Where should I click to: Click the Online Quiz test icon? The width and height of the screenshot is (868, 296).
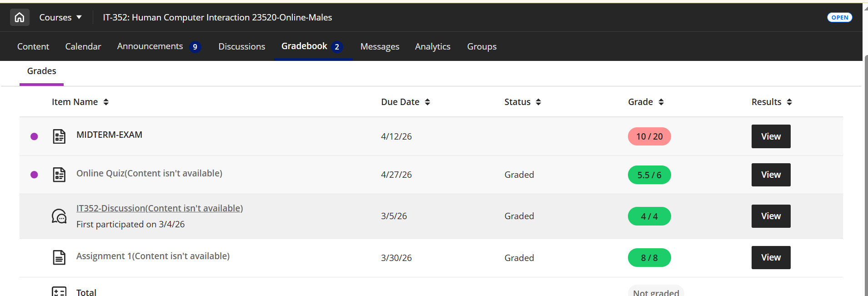59,175
